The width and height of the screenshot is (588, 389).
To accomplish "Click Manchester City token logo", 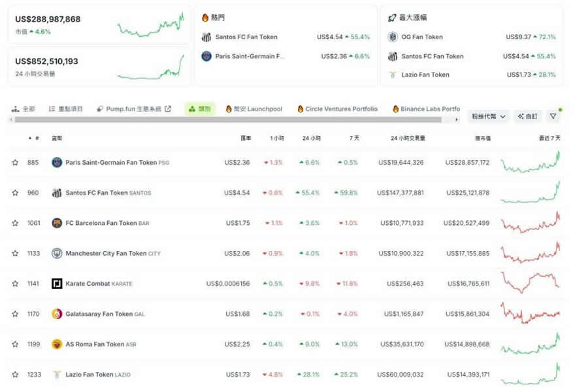I will click(x=57, y=253).
